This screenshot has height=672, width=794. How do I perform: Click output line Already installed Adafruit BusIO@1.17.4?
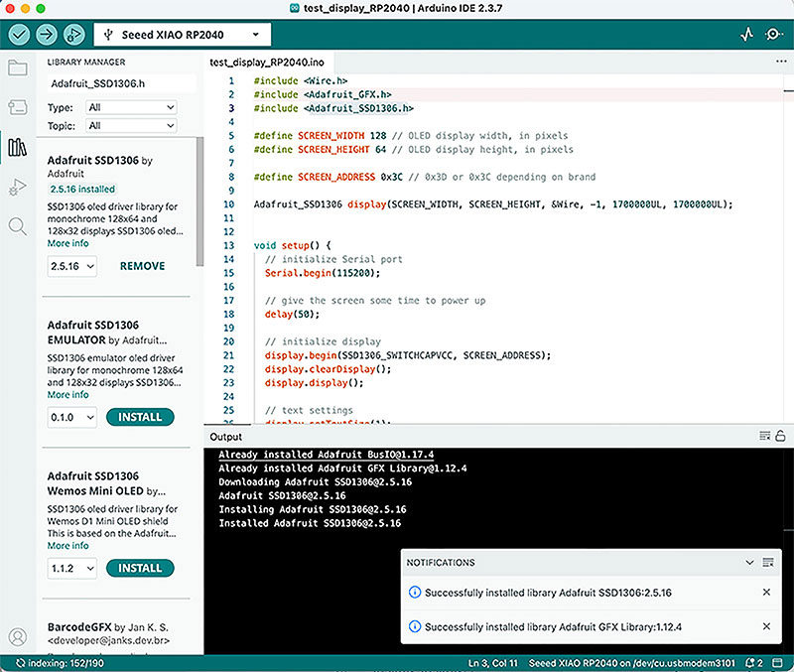click(x=327, y=455)
